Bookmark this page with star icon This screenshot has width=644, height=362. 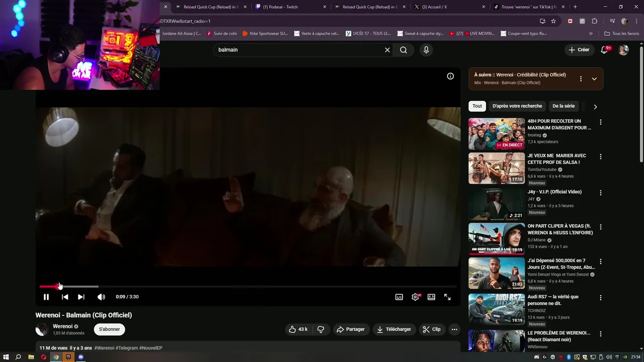553,21
